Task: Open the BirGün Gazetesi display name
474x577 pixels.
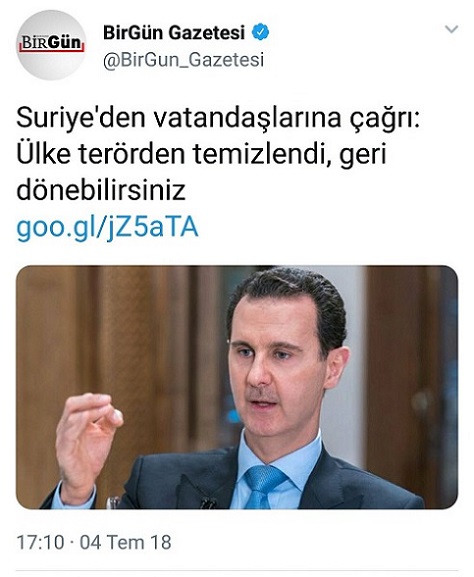Action: coord(174,32)
